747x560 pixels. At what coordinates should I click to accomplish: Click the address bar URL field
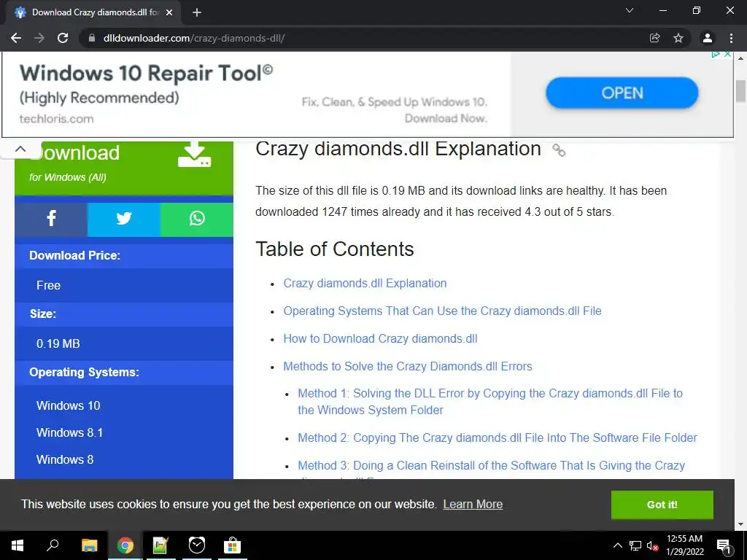pos(362,38)
